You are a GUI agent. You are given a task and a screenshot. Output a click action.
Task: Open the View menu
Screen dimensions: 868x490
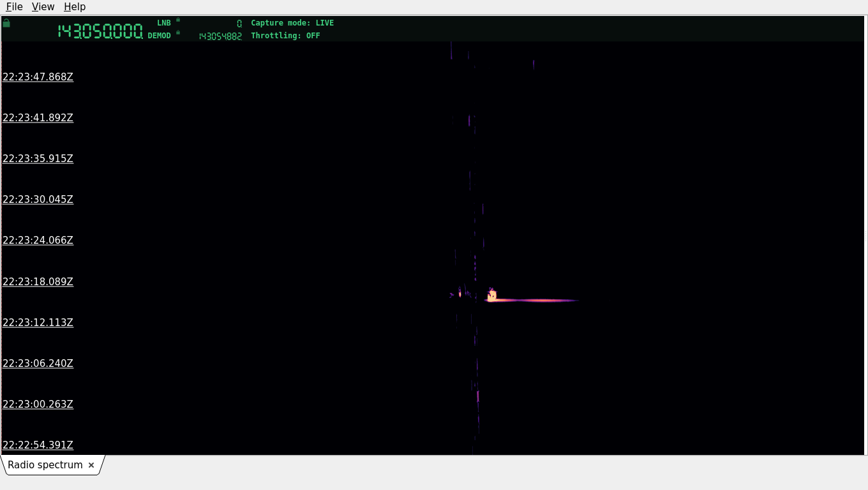tap(43, 6)
